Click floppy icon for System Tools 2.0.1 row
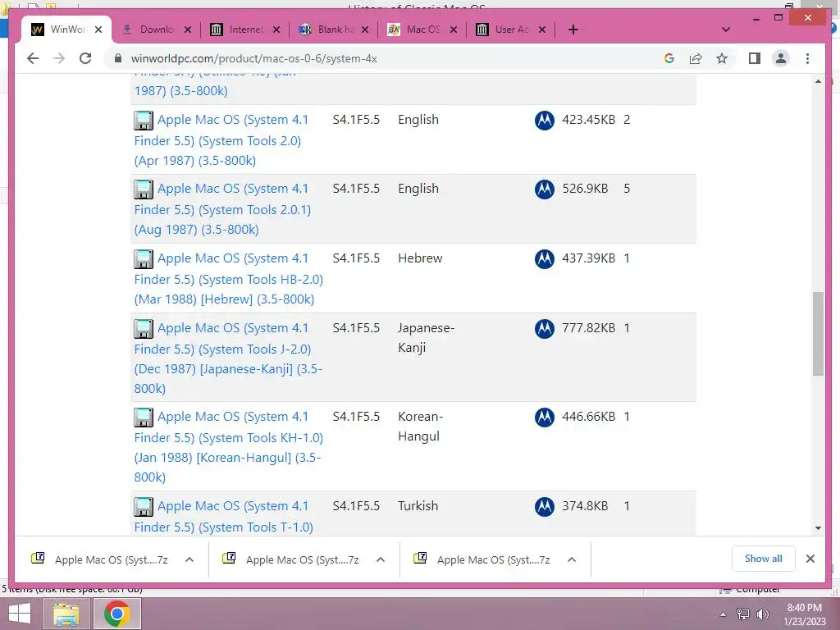 click(144, 189)
